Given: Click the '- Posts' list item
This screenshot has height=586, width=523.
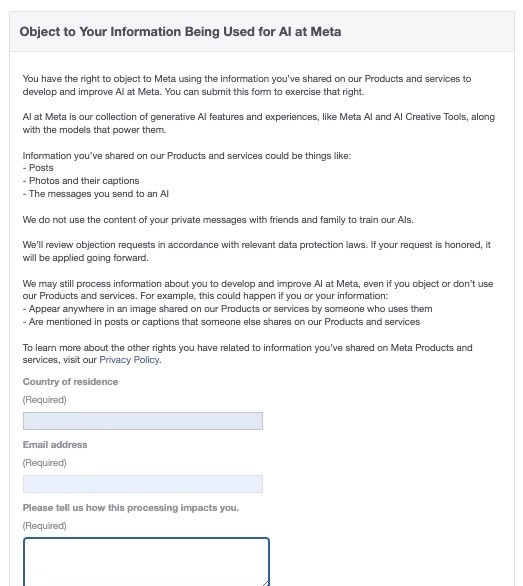Looking at the screenshot, I should point(38,168).
